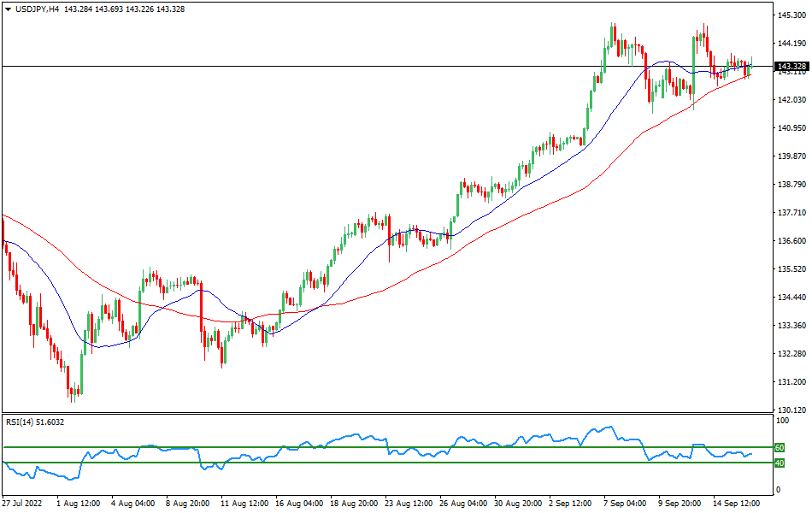
Task: Click the 142.030 price axis label
Action: coord(791,100)
